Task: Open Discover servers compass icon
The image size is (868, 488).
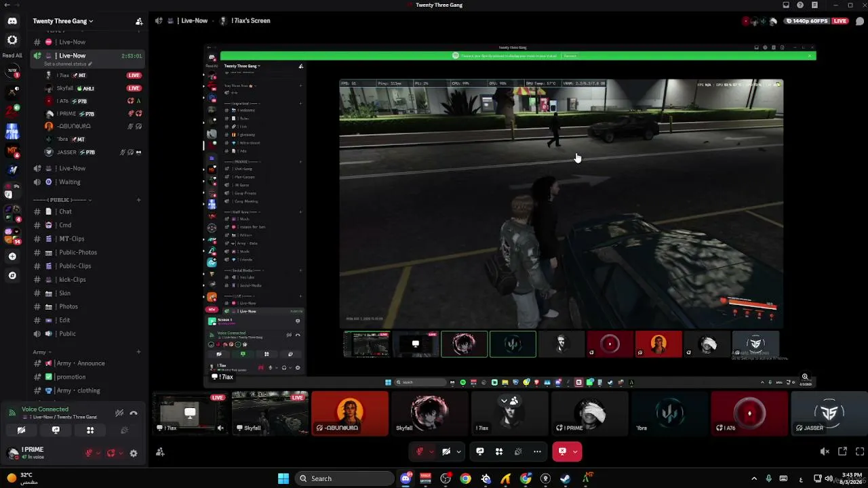Action: (12, 275)
